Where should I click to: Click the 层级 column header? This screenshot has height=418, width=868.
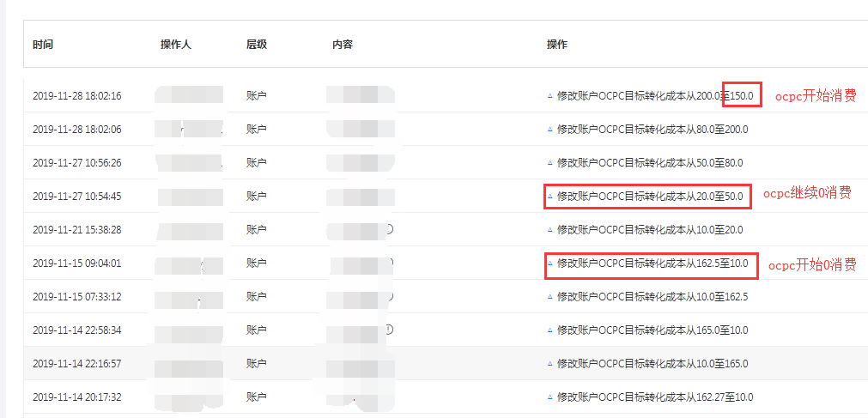click(x=257, y=45)
